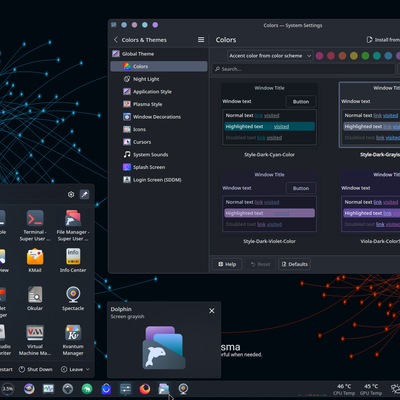Click the launcher configure gear icon
Screen dimensions: 400x400
tap(71, 194)
